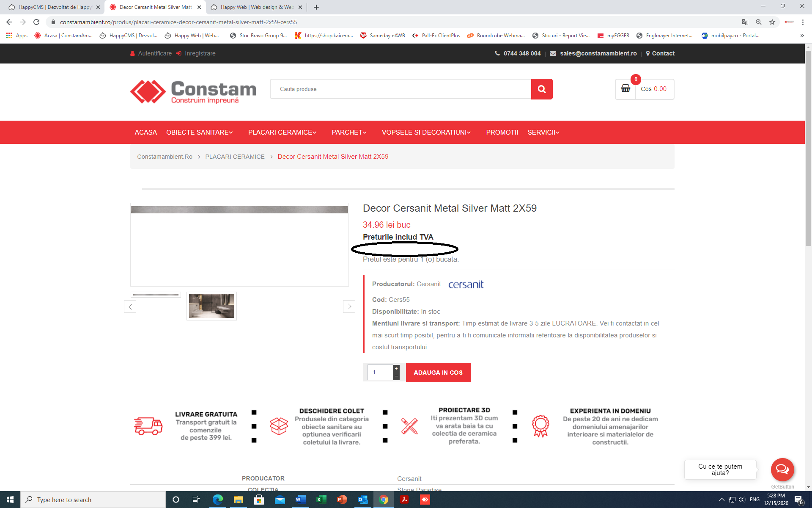The height and width of the screenshot is (508, 812).
Task: Open PROMOTII menu item
Action: coord(502,133)
